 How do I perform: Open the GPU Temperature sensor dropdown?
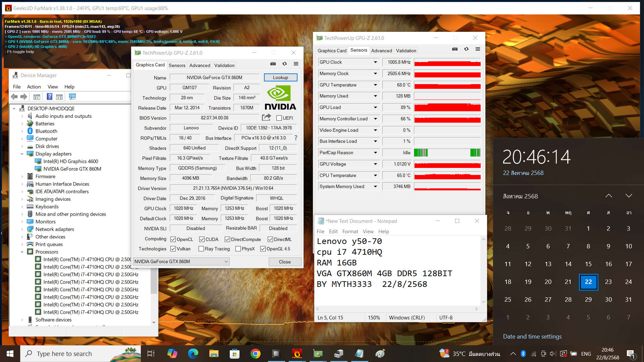point(375,85)
